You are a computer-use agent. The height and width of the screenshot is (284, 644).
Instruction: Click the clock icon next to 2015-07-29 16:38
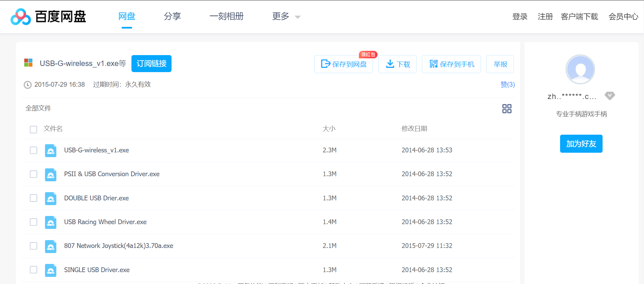[x=28, y=85]
